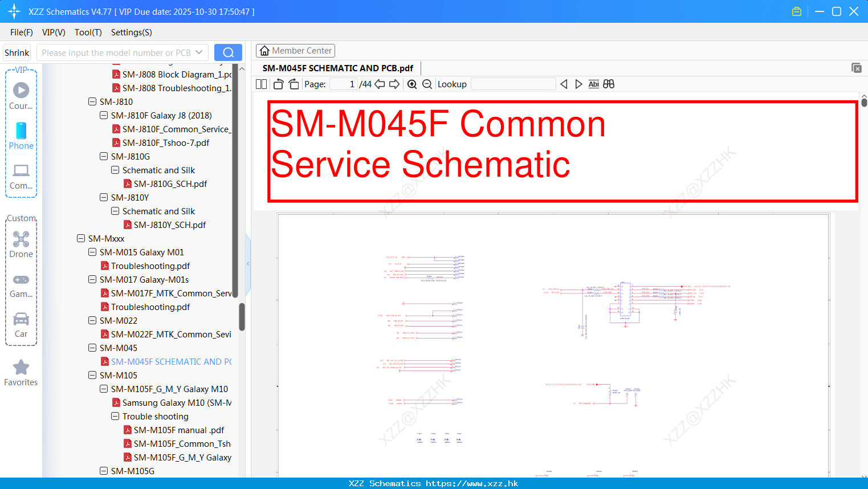Collapse the SM-J810Y tree node
The height and width of the screenshot is (489, 868).
(104, 197)
